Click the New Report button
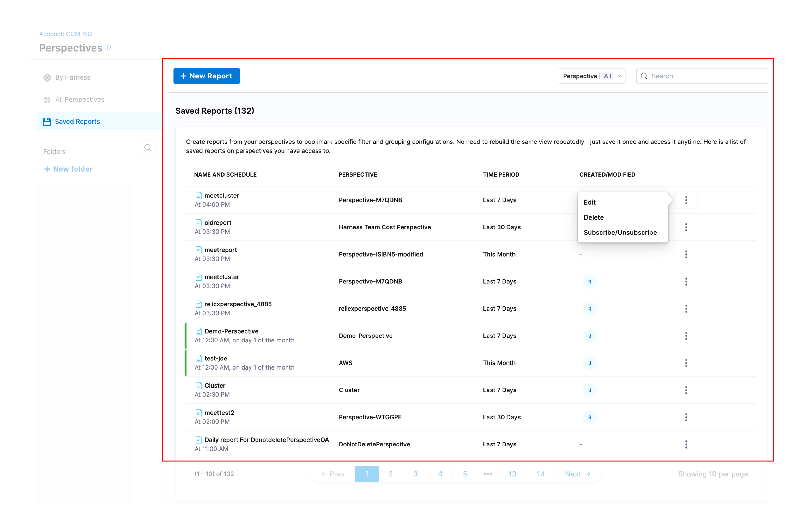 pos(207,76)
